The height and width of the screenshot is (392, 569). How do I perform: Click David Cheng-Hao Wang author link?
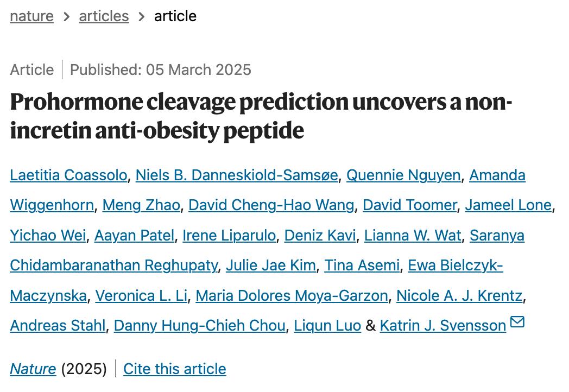click(271, 205)
